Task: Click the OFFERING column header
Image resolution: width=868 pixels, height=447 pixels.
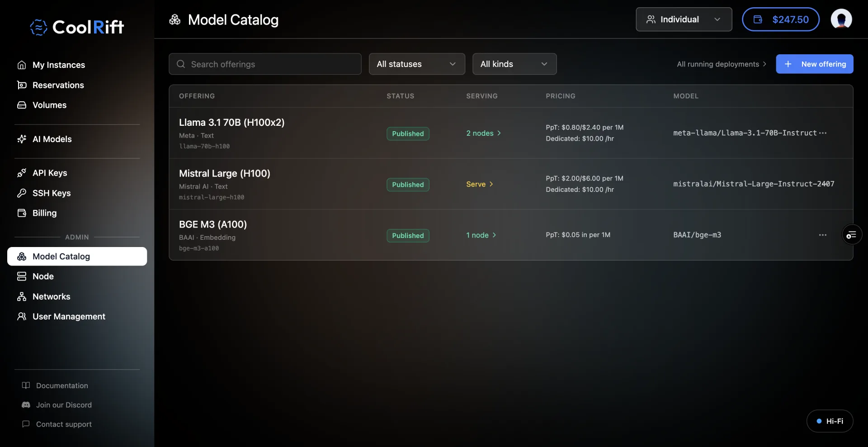Action: (197, 96)
